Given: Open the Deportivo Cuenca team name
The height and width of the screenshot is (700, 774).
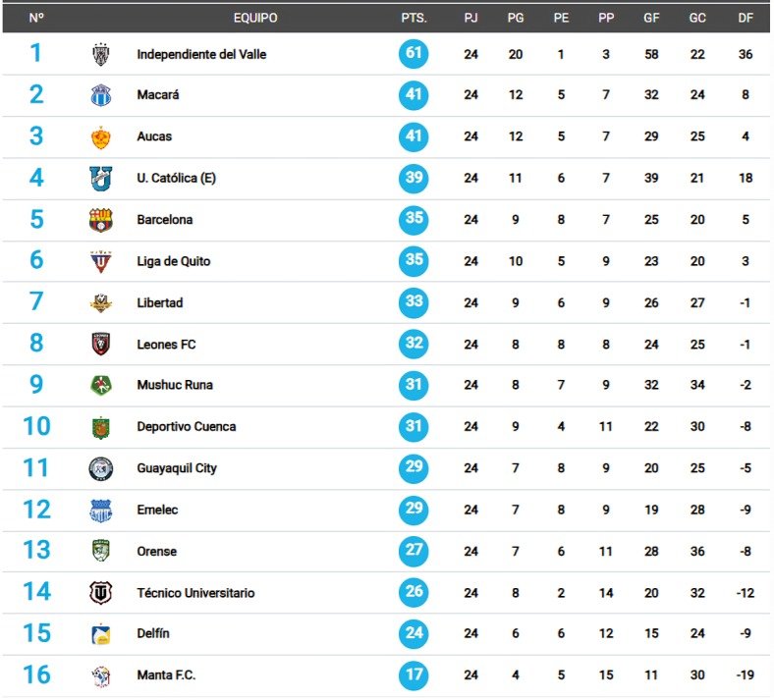Looking at the screenshot, I should pos(186,427).
